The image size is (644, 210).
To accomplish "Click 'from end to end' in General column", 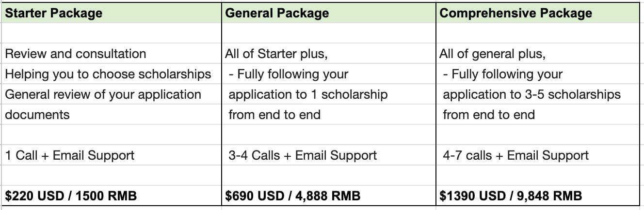I will (x=274, y=115).
